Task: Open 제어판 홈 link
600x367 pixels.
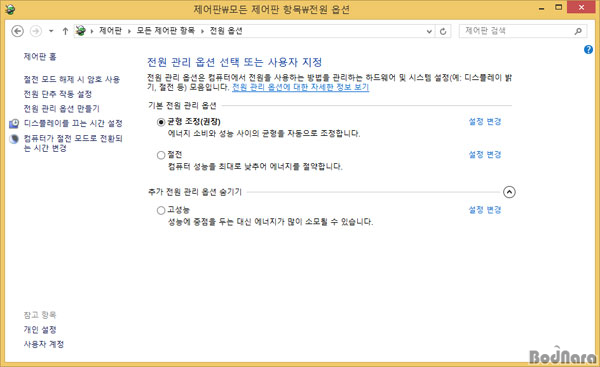Action: point(40,57)
